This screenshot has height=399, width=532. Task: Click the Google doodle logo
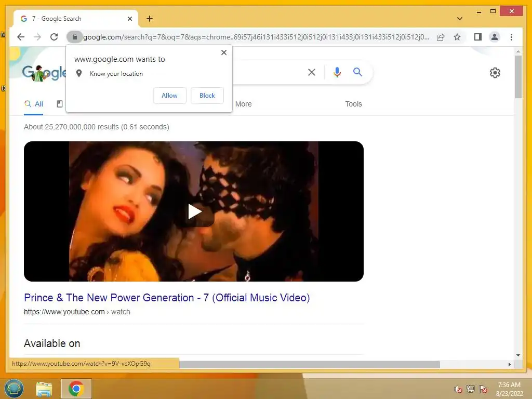(44, 73)
